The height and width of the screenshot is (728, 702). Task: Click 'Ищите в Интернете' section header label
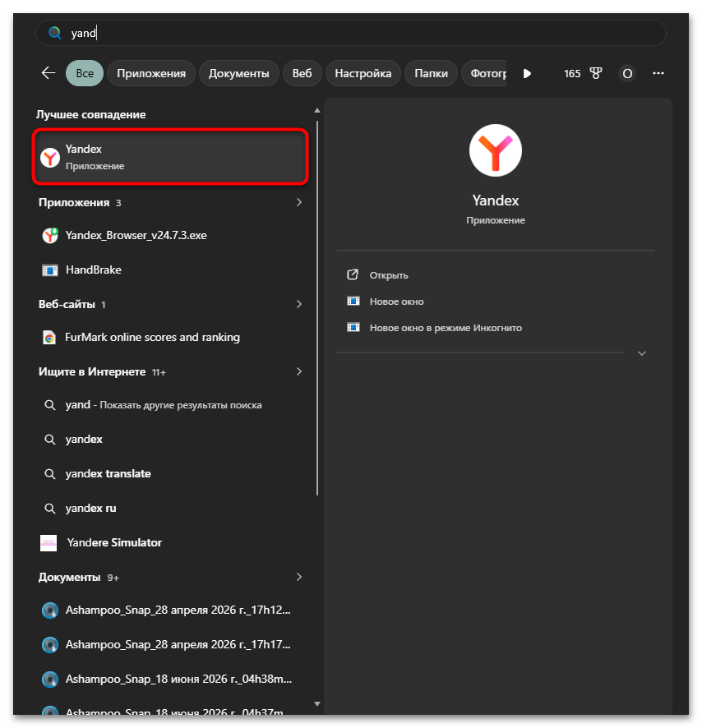pos(92,372)
